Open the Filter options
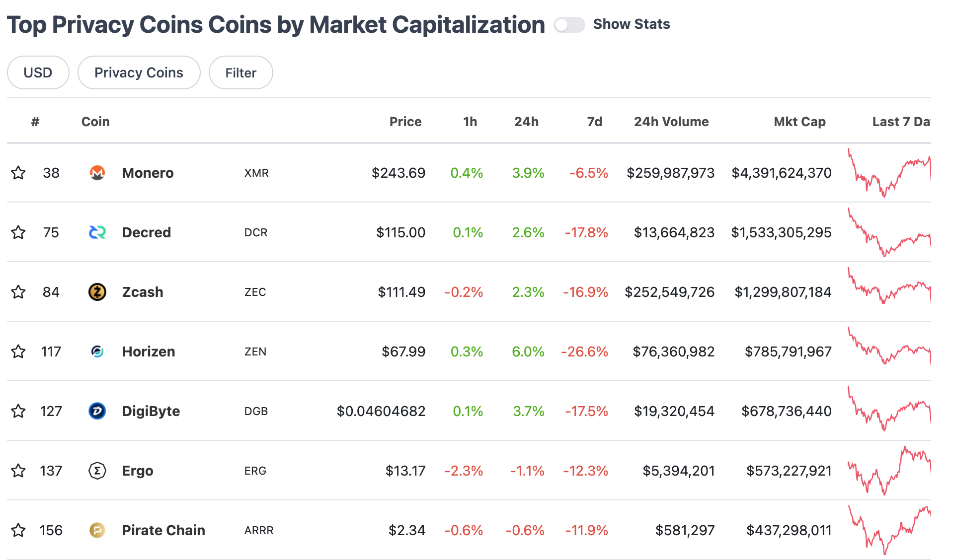The width and height of the screenshot is (953, 560). pos(240,72)
